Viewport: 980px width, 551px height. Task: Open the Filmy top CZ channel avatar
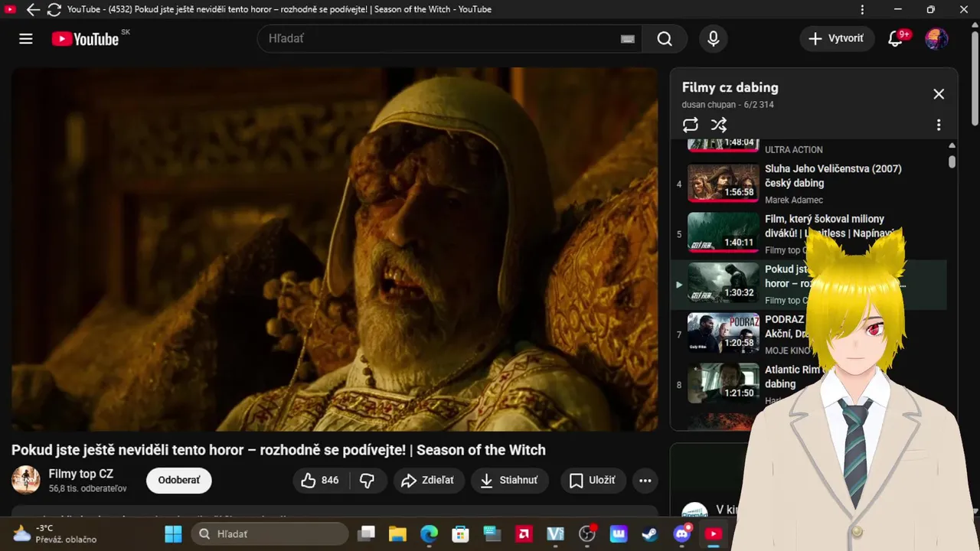click(26, 480)
